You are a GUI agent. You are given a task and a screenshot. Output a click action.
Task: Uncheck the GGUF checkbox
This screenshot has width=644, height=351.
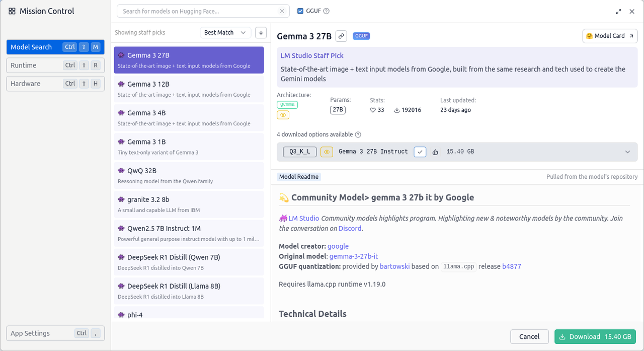[x=300, y=11]
